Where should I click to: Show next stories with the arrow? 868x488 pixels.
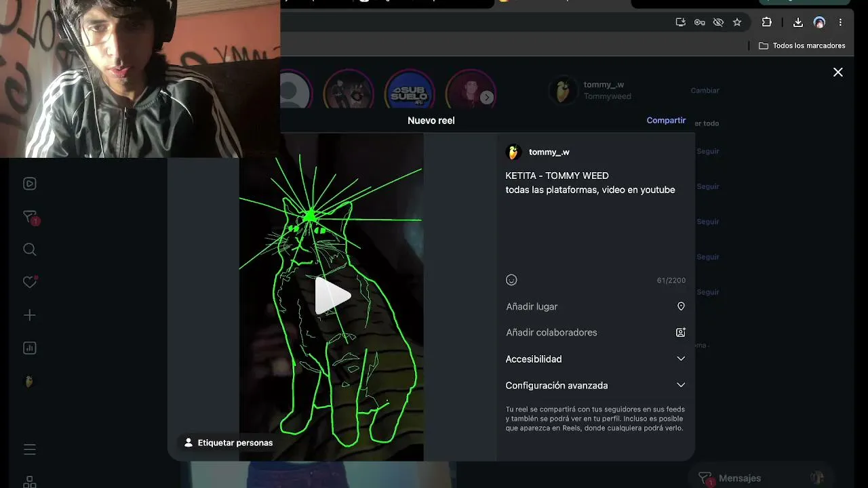pyautogui.click(x=486, y=98)
